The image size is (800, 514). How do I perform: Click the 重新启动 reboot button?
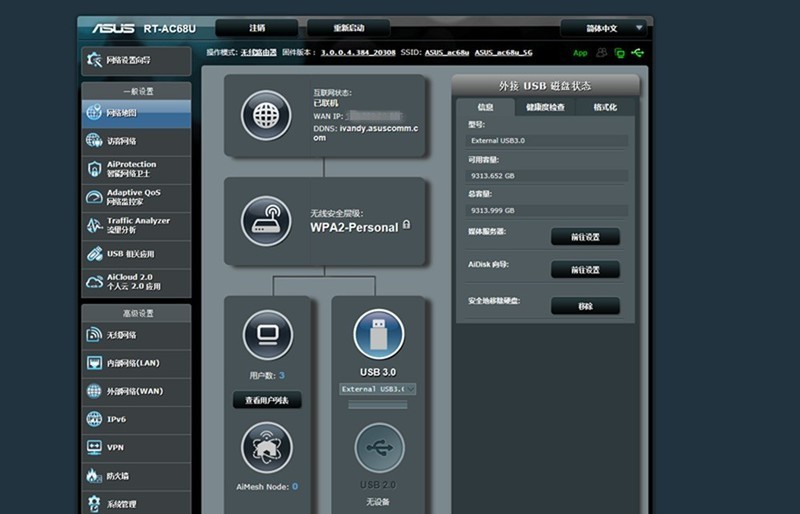click(348, 28)
